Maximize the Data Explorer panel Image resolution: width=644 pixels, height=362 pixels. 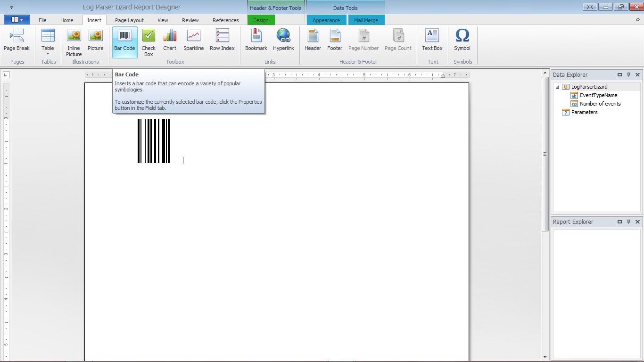click(x=619, y=74)
